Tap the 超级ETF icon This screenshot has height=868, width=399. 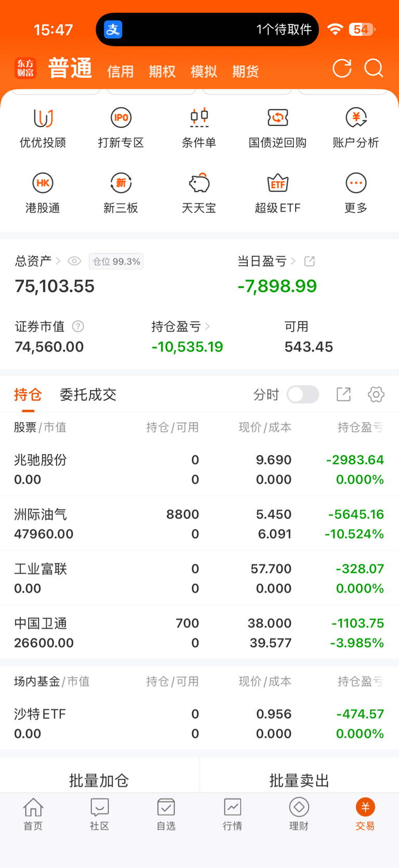277,184
